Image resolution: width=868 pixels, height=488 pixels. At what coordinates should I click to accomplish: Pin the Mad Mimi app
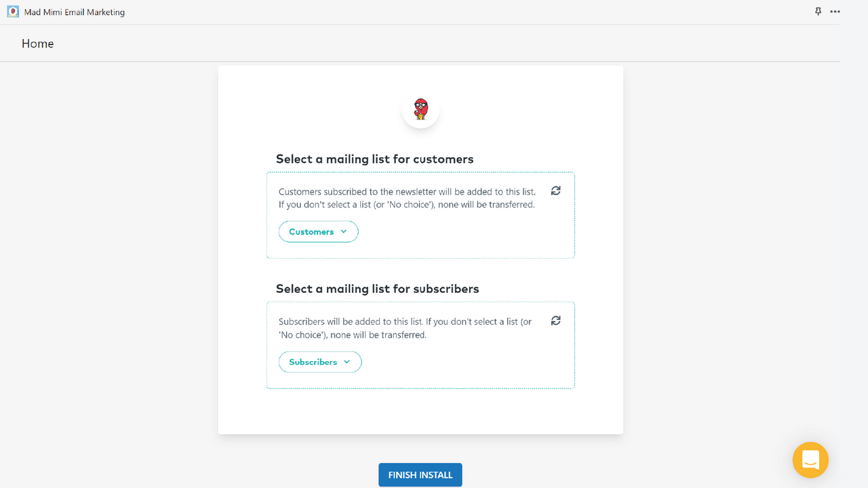click(818, 12)
